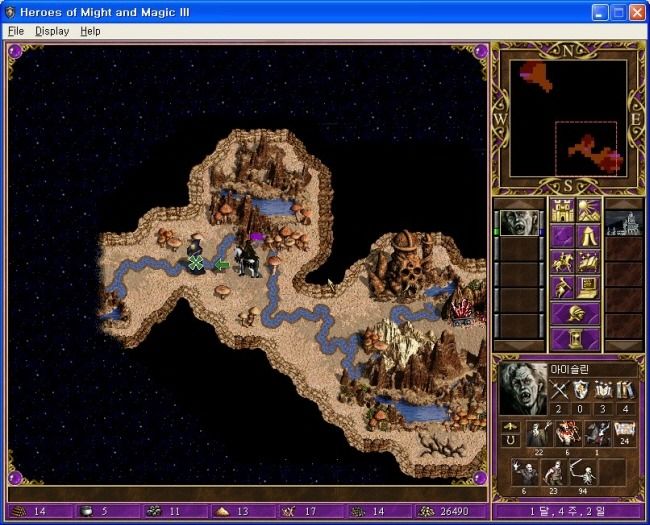The width and height of the screenshot is (650, 525).
Task: Click the spell power value 3
Action: click(x=603, y=409)
